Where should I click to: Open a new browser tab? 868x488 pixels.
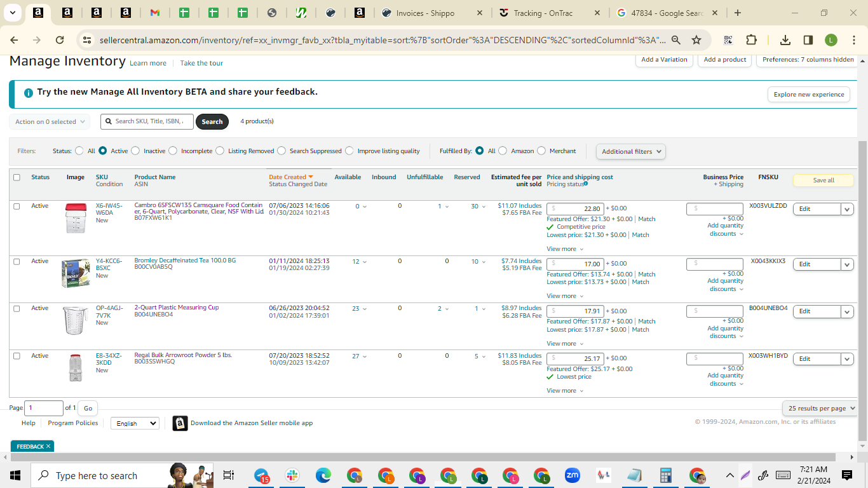coord(737,13)
